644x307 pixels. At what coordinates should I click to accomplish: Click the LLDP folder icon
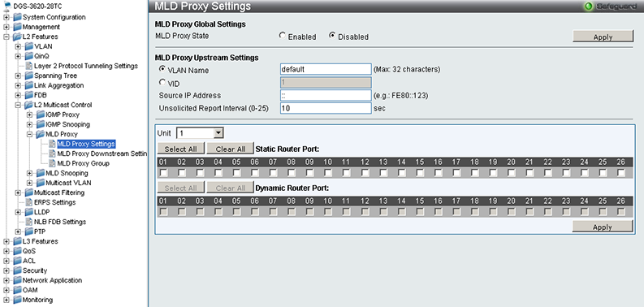coord(28,212)
